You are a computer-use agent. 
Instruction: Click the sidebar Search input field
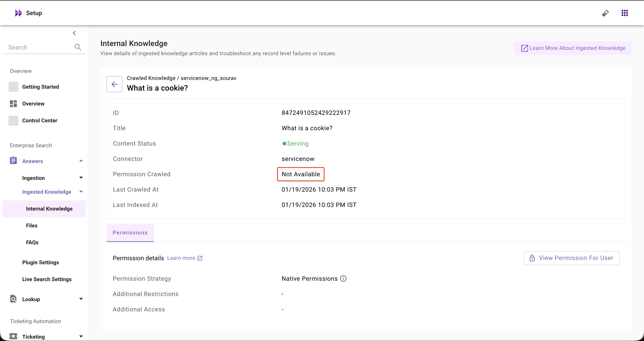point(37,47)
